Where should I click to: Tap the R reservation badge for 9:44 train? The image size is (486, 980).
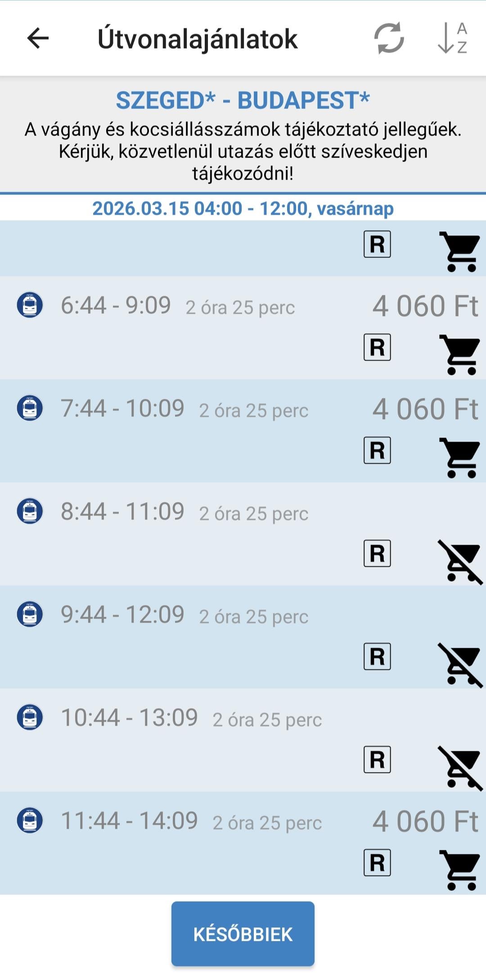[377, 657]
